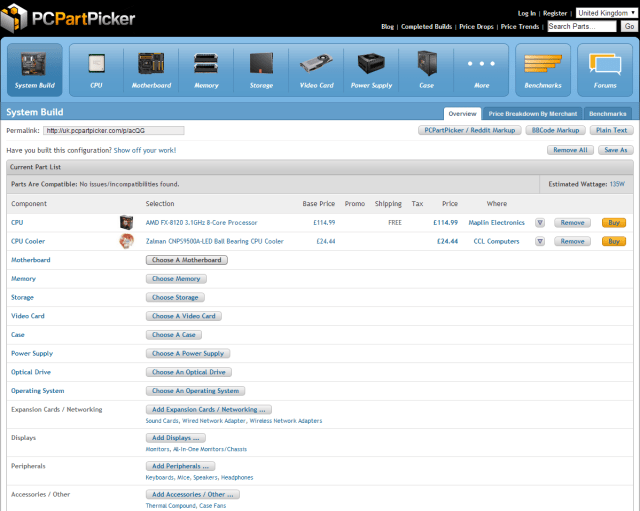Click the Log In link

527,13
